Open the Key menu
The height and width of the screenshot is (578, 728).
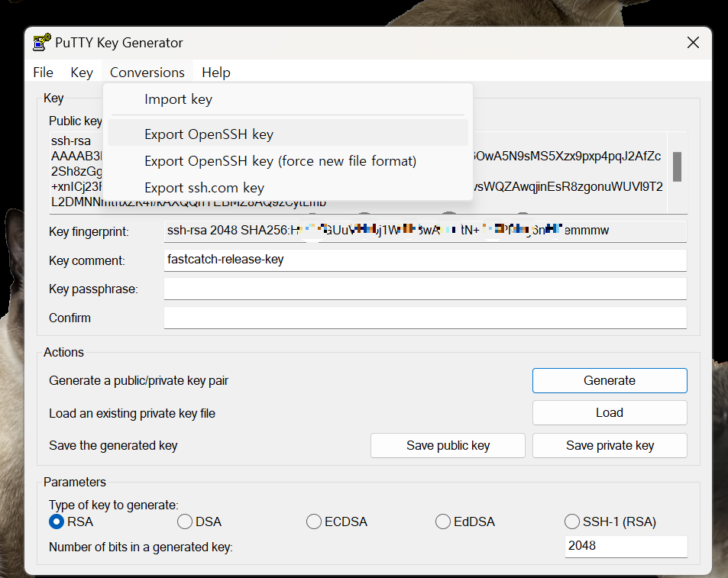[82, 73]
